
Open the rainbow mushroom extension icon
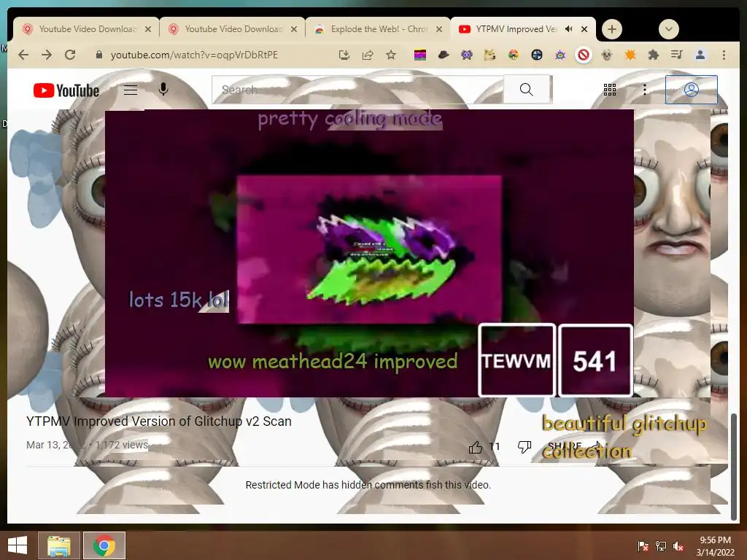click(x=513, y=55)
